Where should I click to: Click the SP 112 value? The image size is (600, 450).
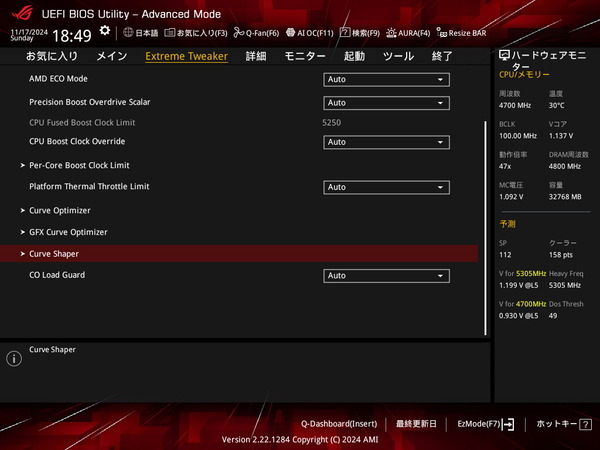(x=505, y=255)
